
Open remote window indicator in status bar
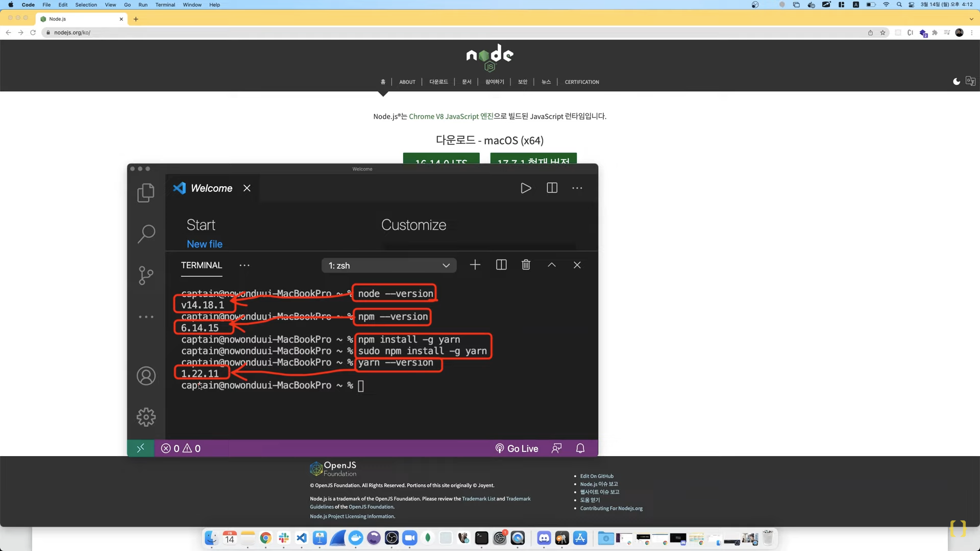pyautogui.click(x=141, y=448)
